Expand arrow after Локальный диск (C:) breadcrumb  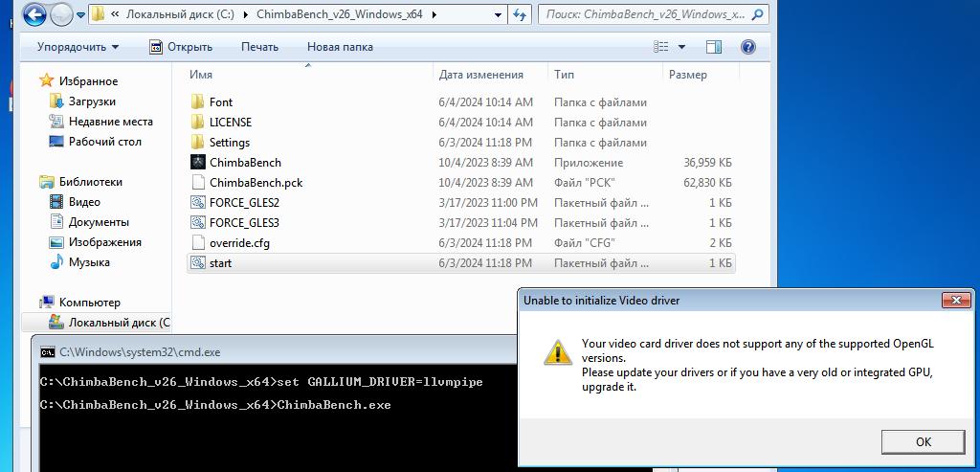[x=244, y=14]
